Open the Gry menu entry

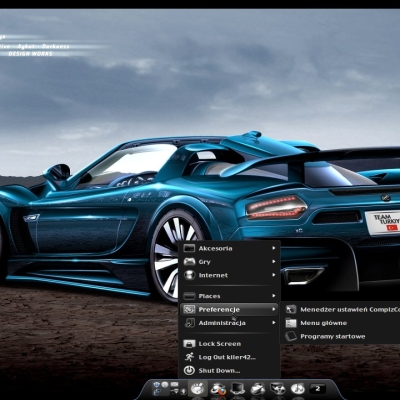click(229, 262)
